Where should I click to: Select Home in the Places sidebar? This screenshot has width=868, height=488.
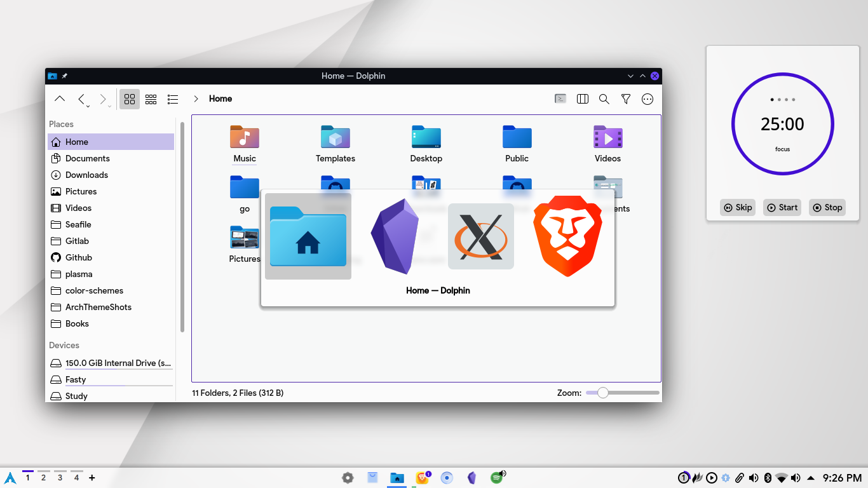pyautogui.click(x=111, y=142)
